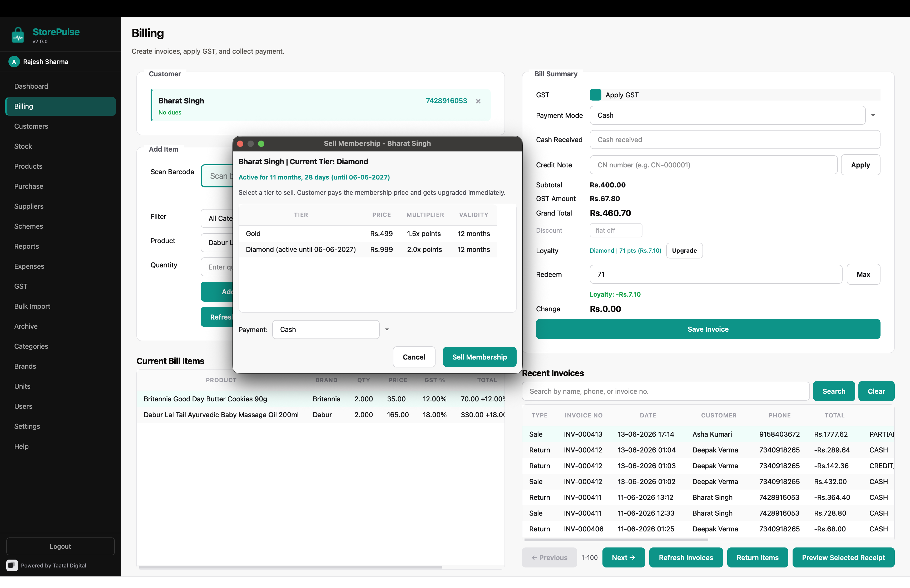Open Settings in the sidebar
This screenshot has width=910, height=588.
click(x=60, y=426)
